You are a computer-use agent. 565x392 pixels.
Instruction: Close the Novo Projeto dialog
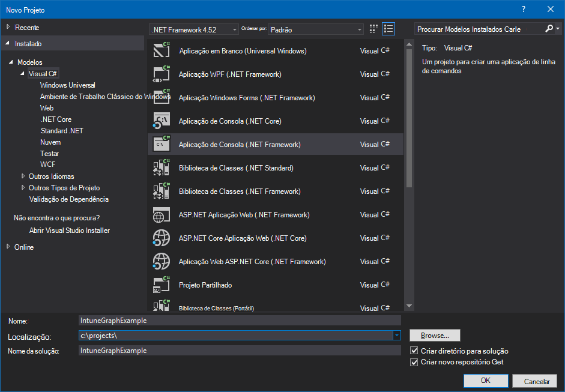click(550, 10)
